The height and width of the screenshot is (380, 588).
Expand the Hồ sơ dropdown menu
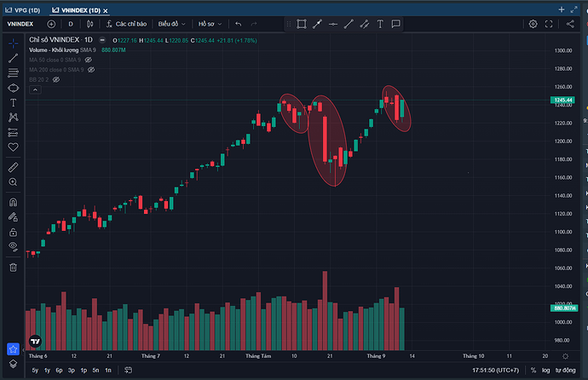coord(210,24)
